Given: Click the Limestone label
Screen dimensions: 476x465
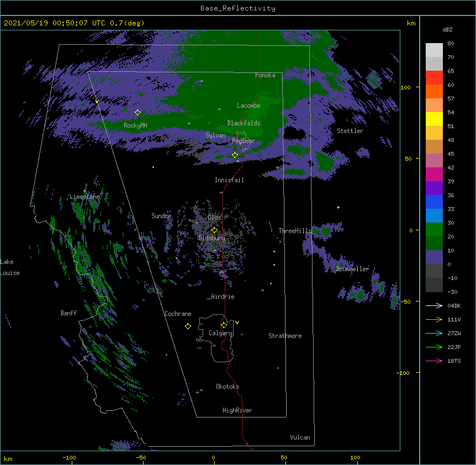Looking at the screenshot, I should pos(84,197).
